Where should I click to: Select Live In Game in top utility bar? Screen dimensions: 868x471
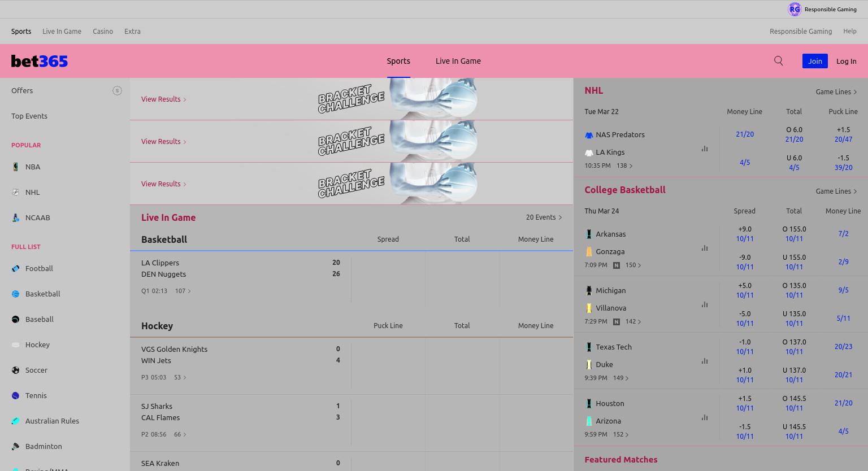coord(62,31)
